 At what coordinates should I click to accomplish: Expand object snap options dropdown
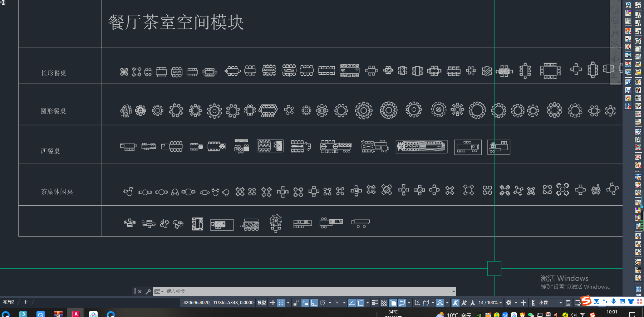pos(367,303)
